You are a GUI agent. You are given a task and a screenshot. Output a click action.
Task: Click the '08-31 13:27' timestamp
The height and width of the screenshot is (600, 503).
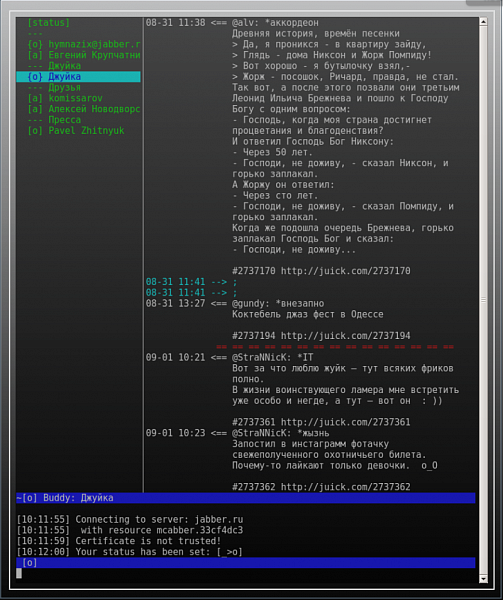pos(175,303)
